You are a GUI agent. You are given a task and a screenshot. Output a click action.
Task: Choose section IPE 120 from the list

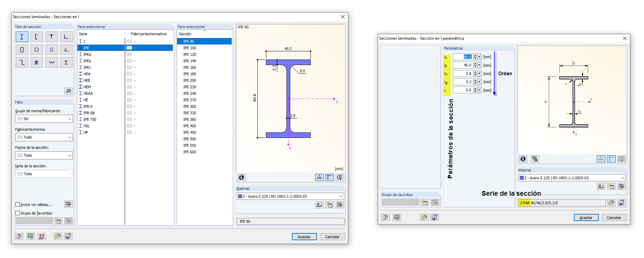204,54
